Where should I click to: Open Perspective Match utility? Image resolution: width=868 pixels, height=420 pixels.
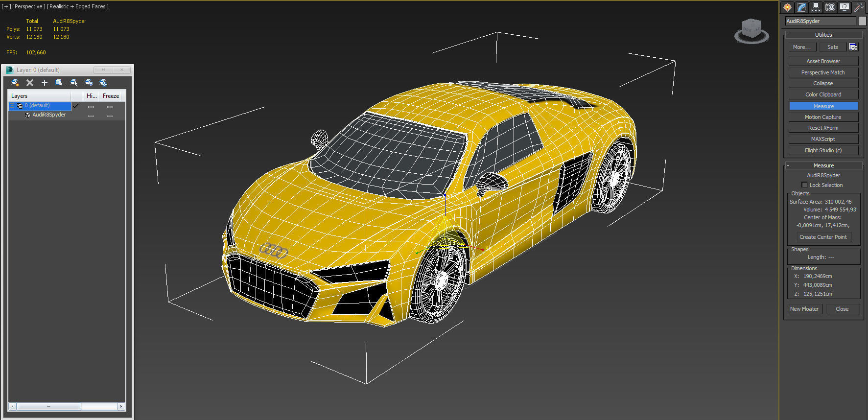point(823,72)
